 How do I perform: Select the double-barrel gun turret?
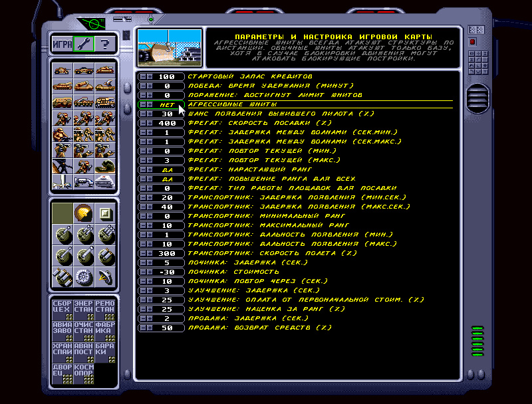click(x=84, y=235)
